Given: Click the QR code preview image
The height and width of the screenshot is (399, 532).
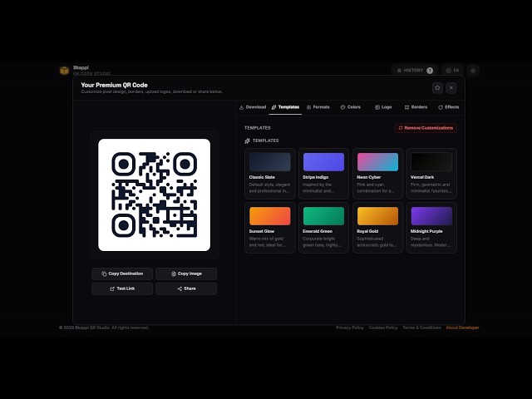Looking at the screenshot, I should pyautogui.click(x=155, y=195).
